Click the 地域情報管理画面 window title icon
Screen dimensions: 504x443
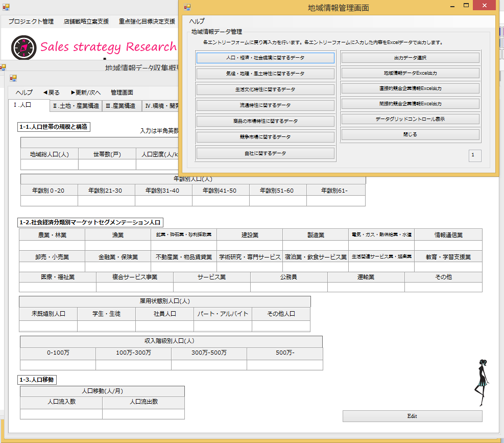(187, 7)
